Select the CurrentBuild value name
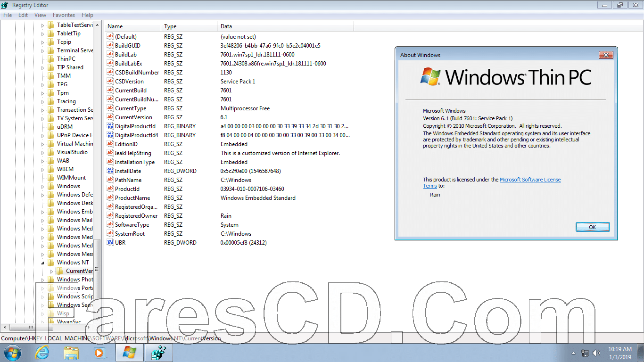Image resolution: width=644 pixels, height=362 pixels. [x=131, y=90]
